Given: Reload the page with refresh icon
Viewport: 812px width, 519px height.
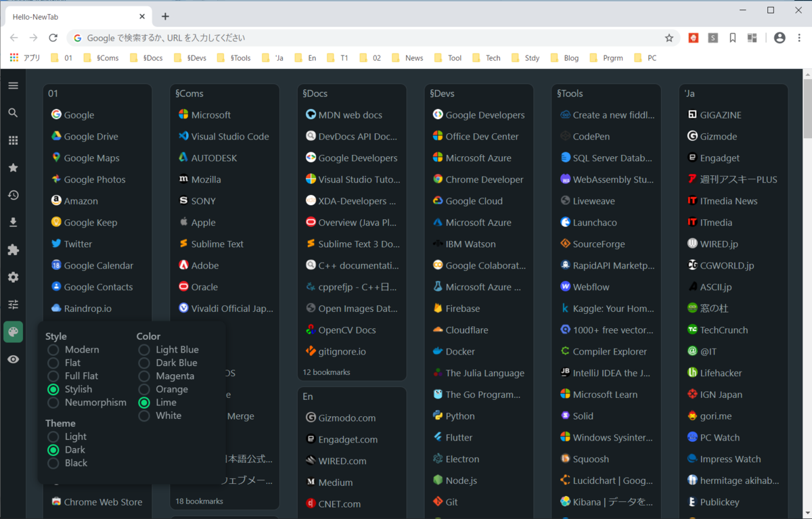Looking at the screenshot, I should click(53, 38).
